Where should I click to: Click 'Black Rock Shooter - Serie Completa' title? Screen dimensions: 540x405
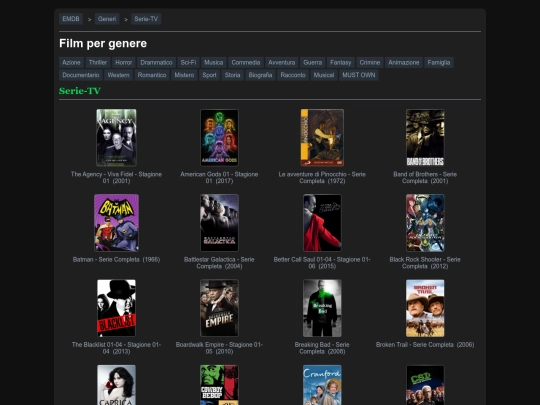[425, 263]
